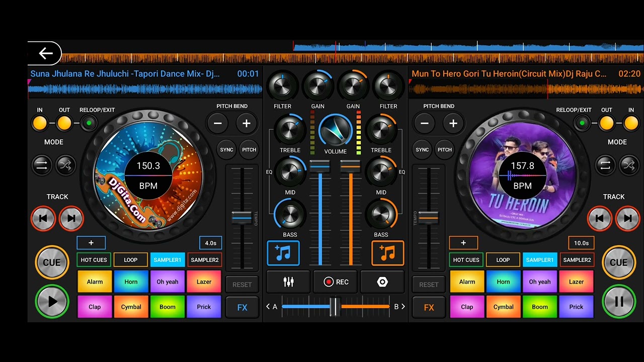The height and width of the screenshot is (362, 644).
Task: Trigger the Clap sample pad on left deck
Action: click(x=95, y=307)
